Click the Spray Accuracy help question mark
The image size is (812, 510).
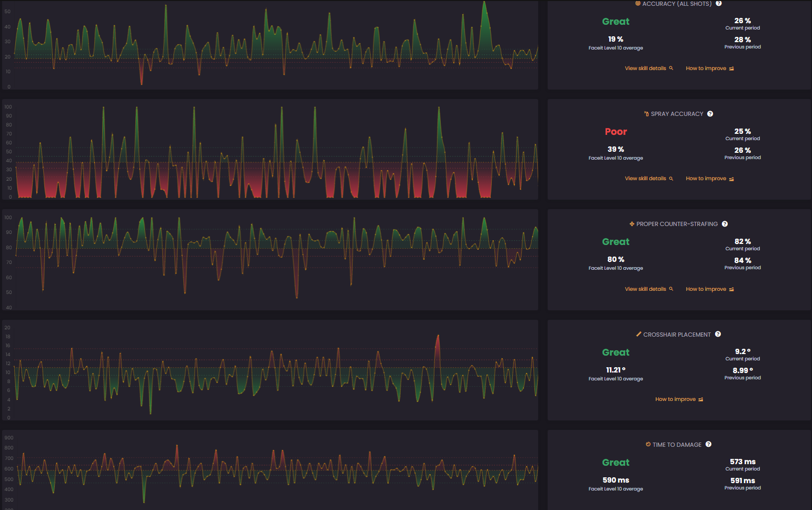[710, 114]
